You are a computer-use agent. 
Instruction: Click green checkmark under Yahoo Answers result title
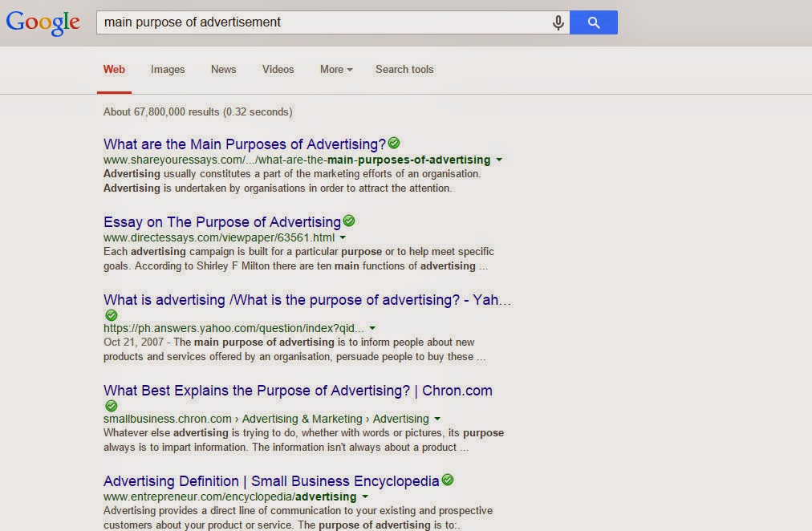tap(112, 315)
